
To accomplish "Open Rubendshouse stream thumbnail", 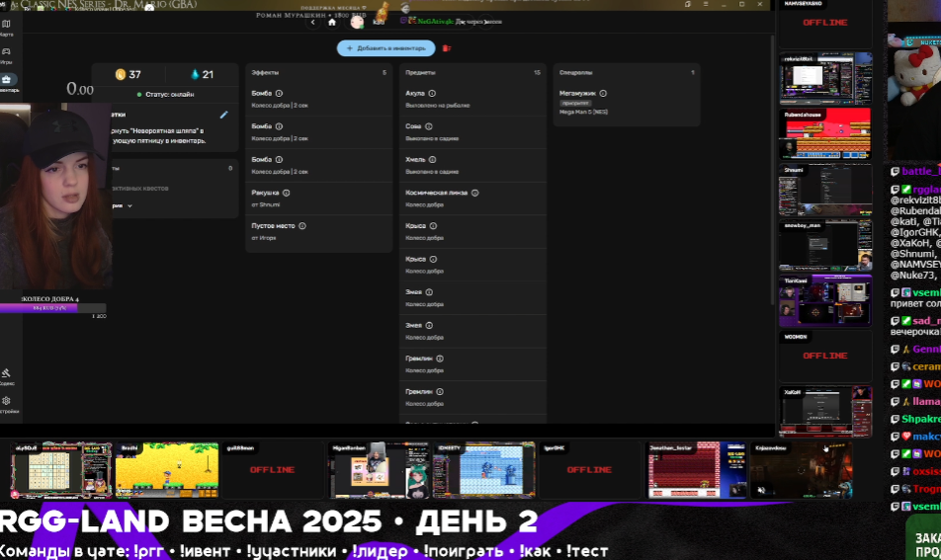I will click(825, 133).
